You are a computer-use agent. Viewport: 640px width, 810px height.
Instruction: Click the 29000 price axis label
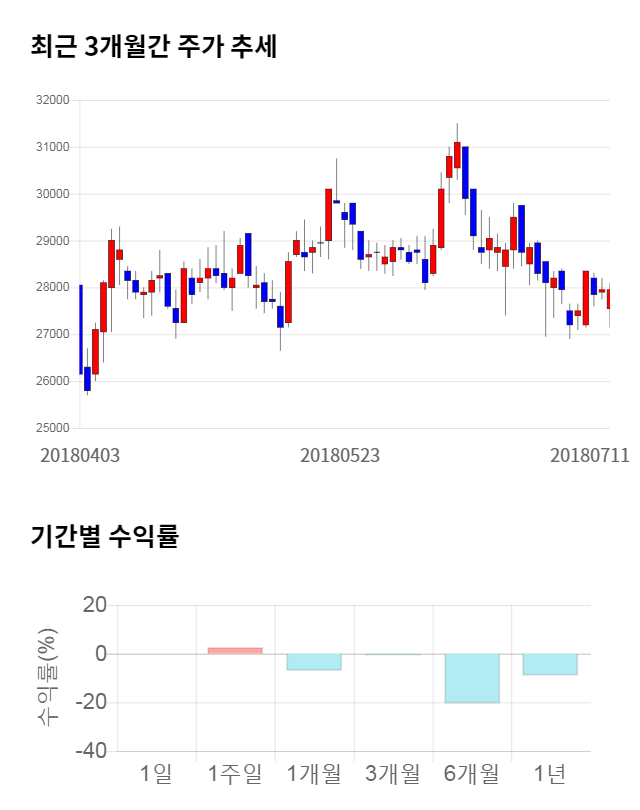click(52, 241)
